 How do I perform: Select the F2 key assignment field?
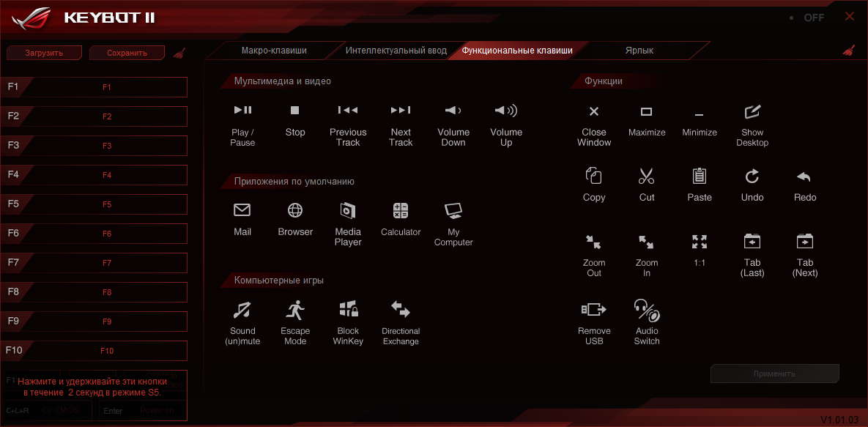coord(108,116)
